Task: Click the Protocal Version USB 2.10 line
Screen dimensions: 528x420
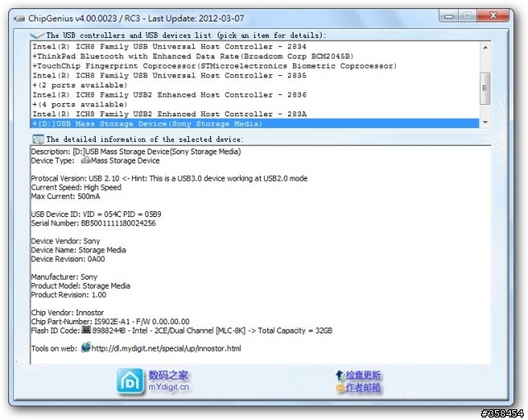Action: (169, 178)
